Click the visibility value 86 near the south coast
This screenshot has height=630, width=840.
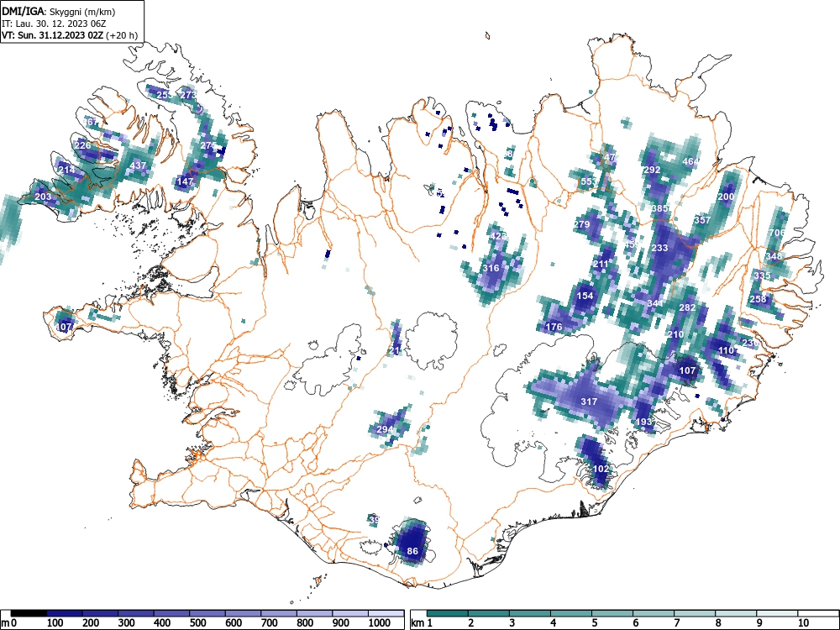pos(412,551)
